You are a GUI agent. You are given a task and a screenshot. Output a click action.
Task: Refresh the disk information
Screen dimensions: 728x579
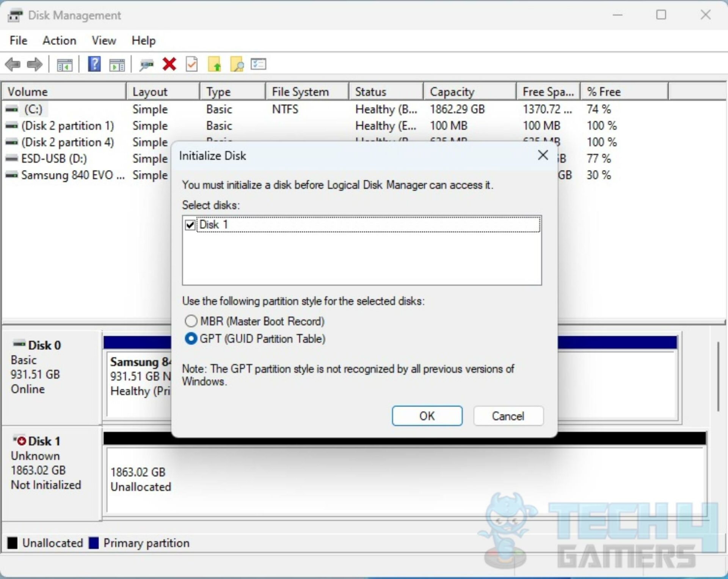coord(147,65)
